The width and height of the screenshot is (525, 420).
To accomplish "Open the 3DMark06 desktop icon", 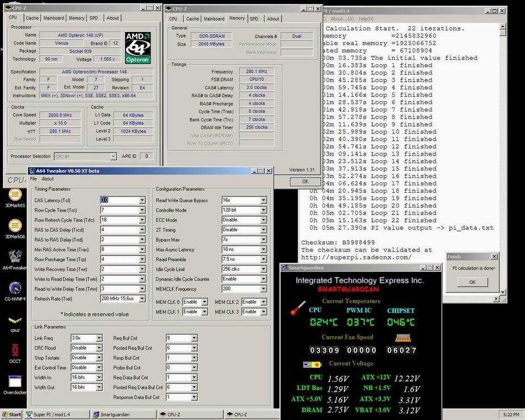I will point(15,229).
